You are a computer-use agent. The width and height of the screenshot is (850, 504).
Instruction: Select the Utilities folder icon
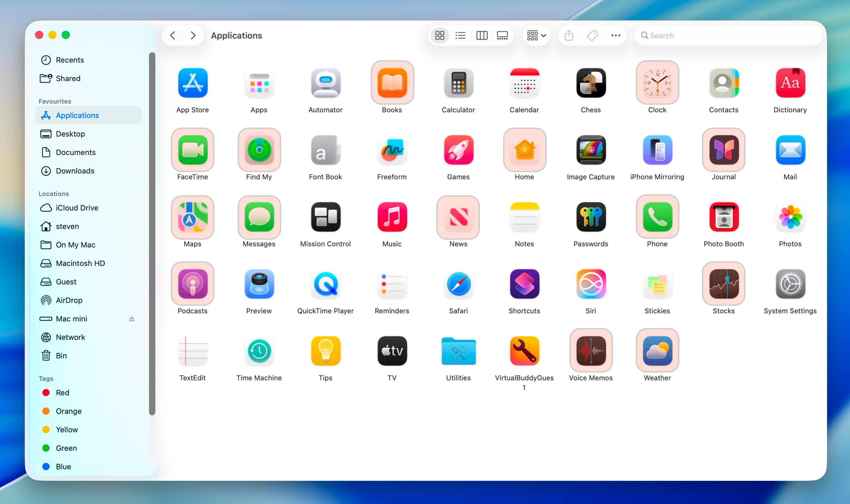pyautogui.click(x=458, y=351)
